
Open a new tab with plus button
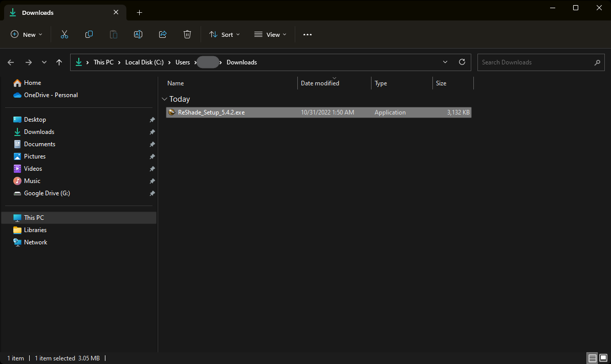point(140,12)
